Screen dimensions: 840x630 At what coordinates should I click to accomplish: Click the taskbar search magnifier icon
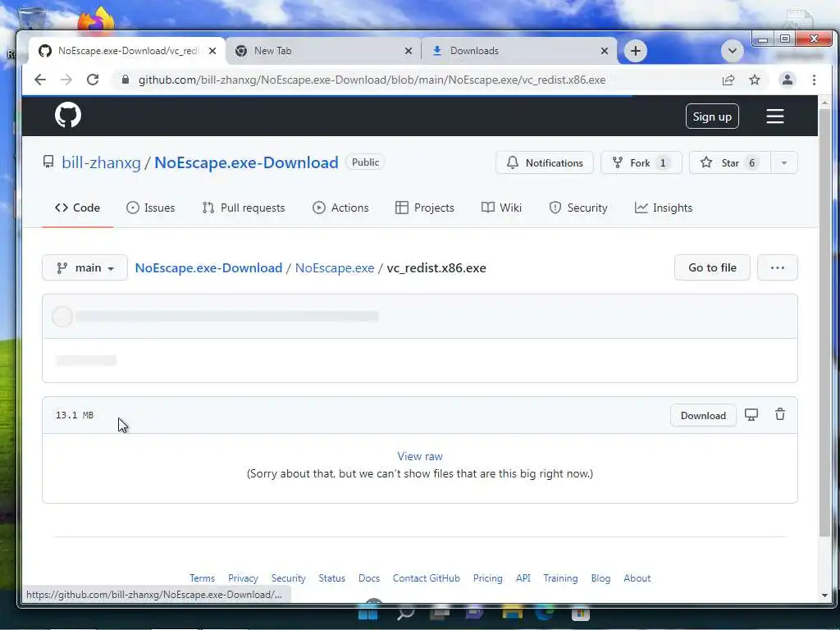click(405, 614)
